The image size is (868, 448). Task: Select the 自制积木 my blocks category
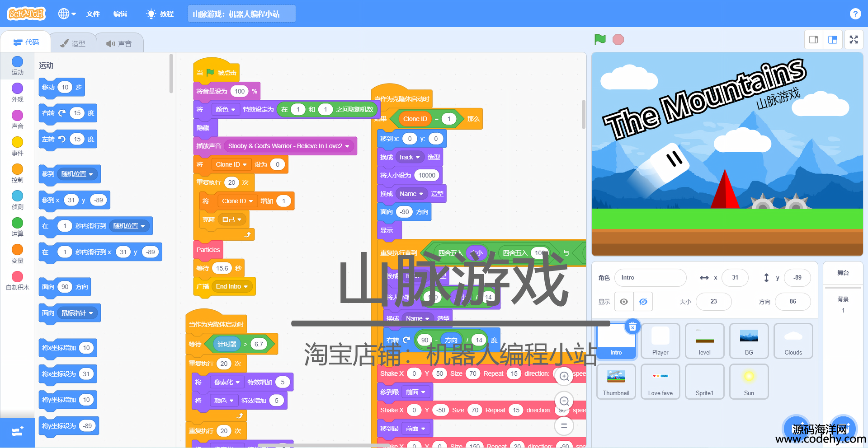pos(17,281)
